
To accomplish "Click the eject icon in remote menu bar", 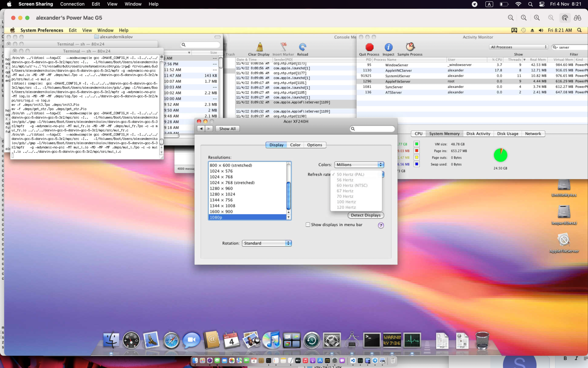I will (532, 30).
